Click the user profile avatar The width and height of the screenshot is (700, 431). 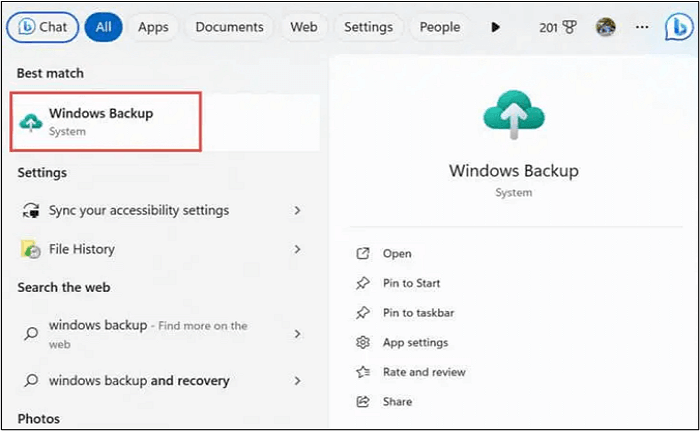(x=606, y=27)
